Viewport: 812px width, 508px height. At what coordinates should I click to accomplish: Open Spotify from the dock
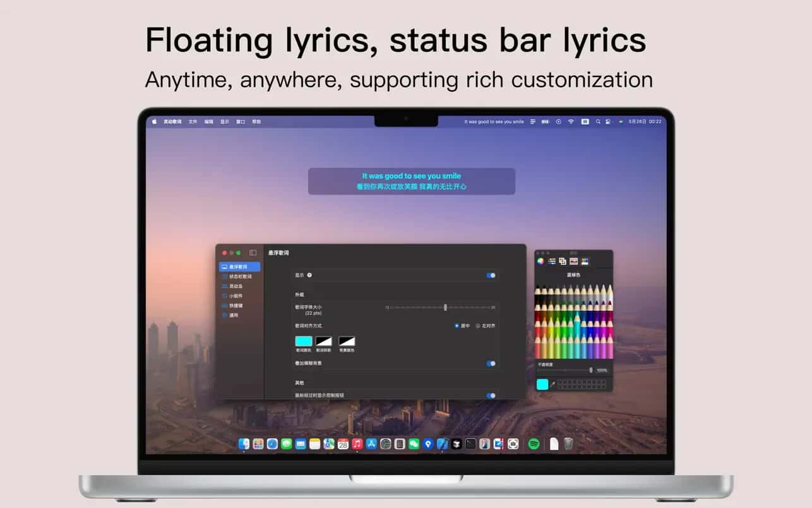(534, 444)
